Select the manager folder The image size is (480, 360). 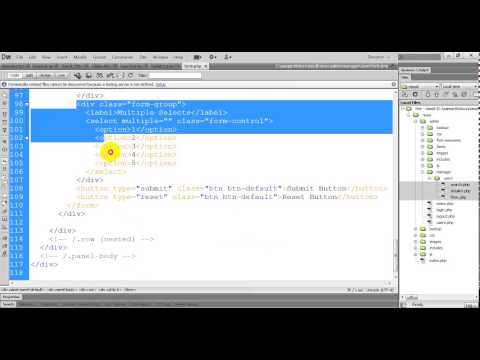pyautogui.click(x=444, y=172)
